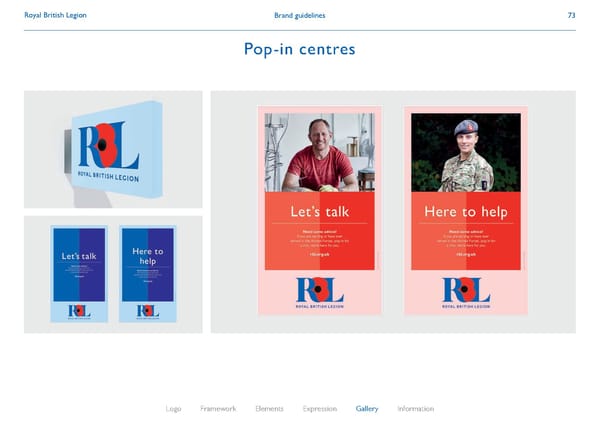The width and height of the screenshot is (600, 424).
Task: Go to the Framework section
Action: click(218, 408)
